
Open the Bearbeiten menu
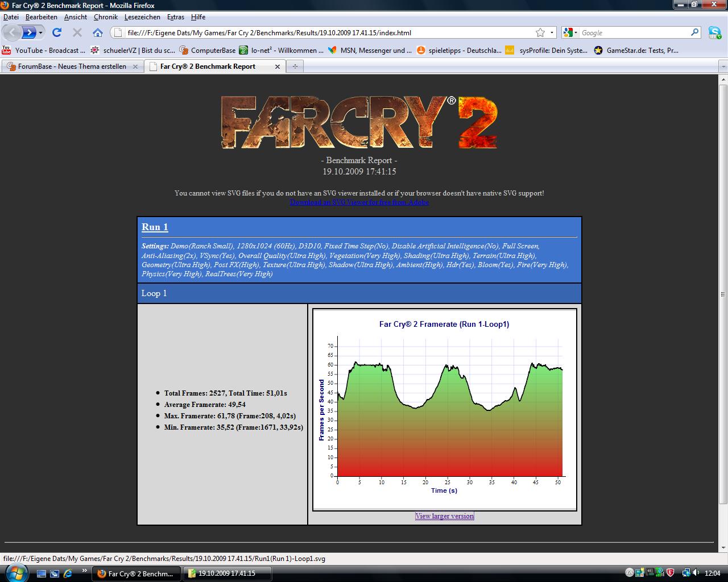click(42, 17)
